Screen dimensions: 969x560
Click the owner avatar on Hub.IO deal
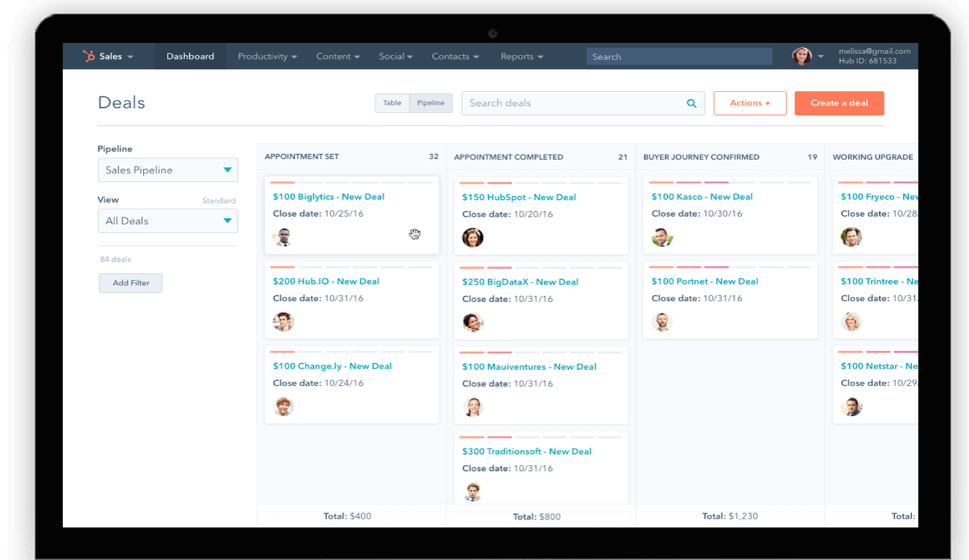(x=283, y=322)
